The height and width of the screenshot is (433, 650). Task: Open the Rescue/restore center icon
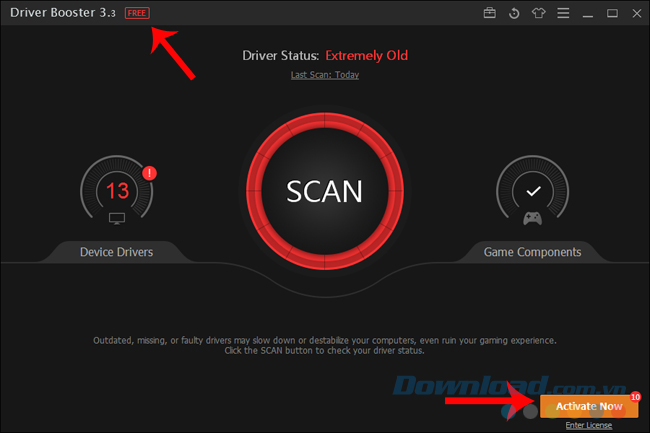514,13
